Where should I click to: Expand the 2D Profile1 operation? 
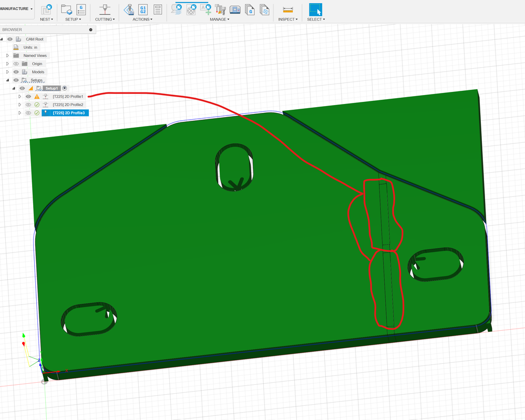tap(20, 97)
